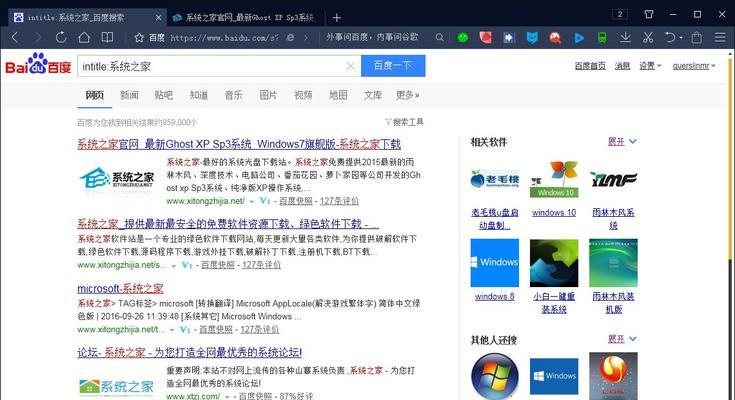
Task: Open the 设置 settings dropdown
Action: click(650, 66)
